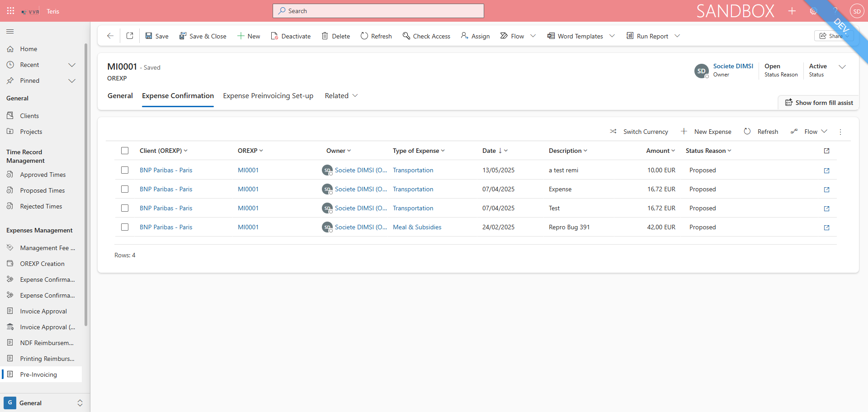Expand the Run Report dropdown
Screen dimensions: 868x412
tap(677, 36)
